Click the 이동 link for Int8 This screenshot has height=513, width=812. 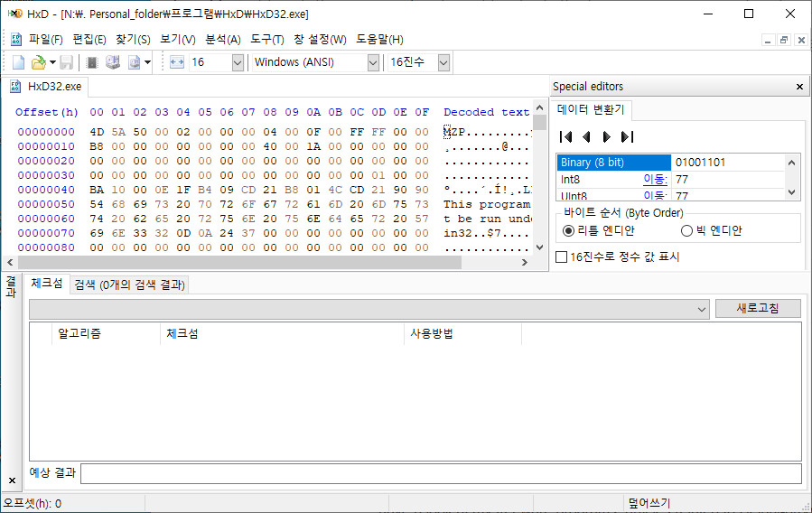pos(655,179)
